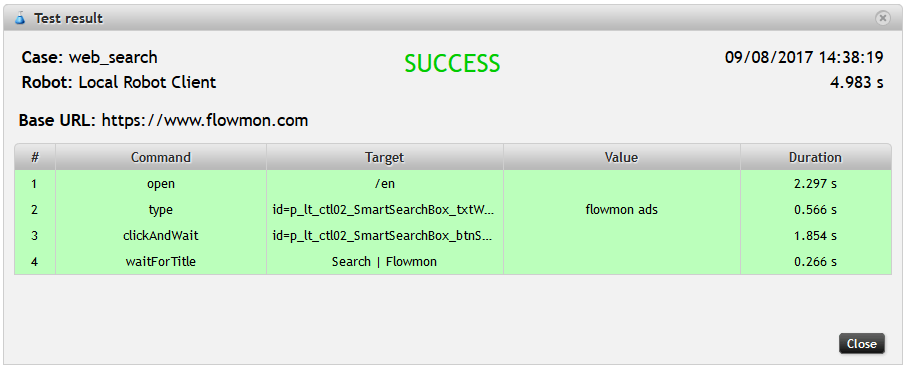Click the Target column header
Viewport: 906px width, 369px height.
pyautogui.click(x=384, y=157)
